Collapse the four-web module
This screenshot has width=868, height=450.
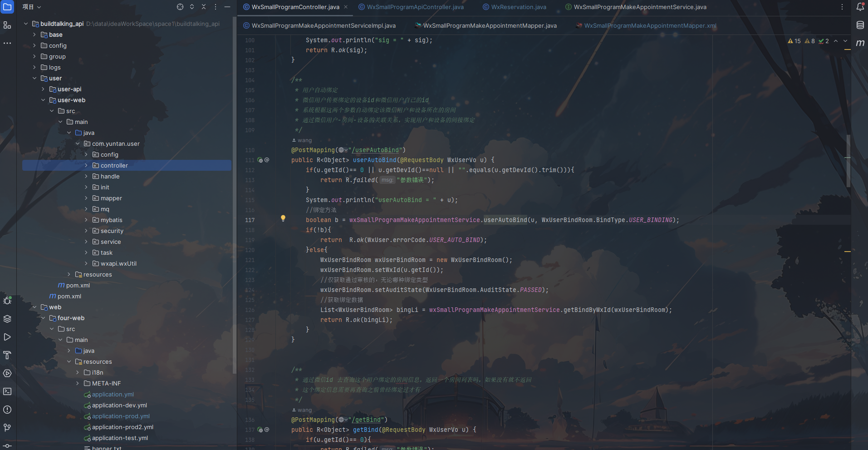point(43,318)
